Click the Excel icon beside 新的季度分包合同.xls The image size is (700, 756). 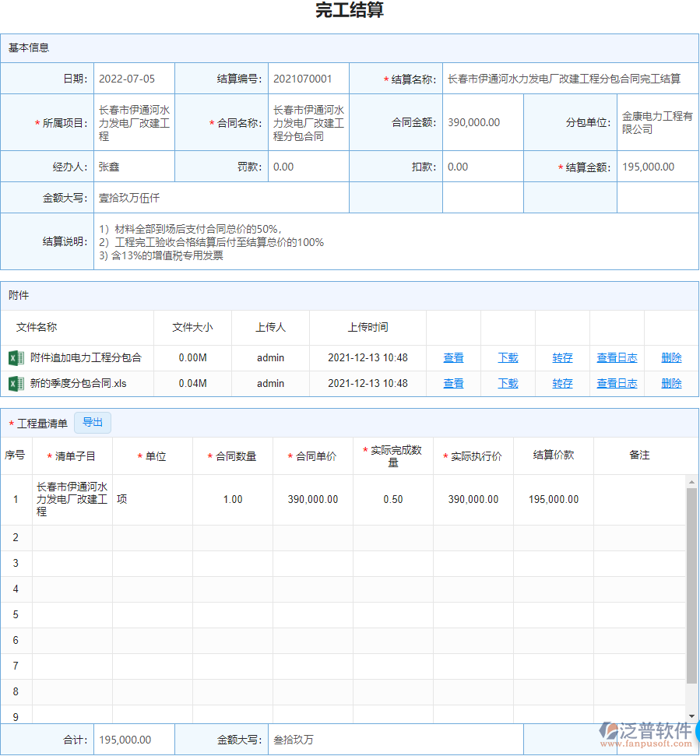tap(17, 383)
